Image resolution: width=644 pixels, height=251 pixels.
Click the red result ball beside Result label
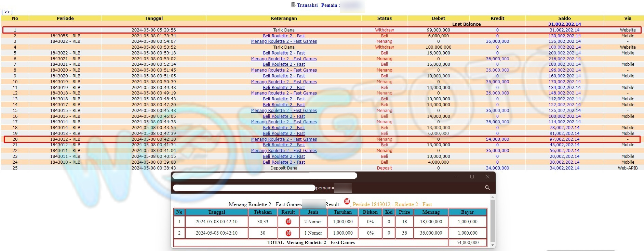(x=347, y=201)
